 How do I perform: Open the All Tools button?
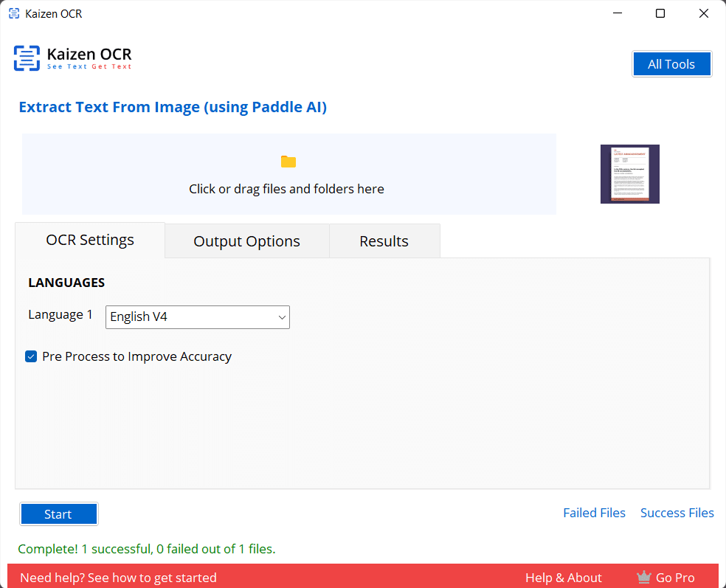(671, 64)
